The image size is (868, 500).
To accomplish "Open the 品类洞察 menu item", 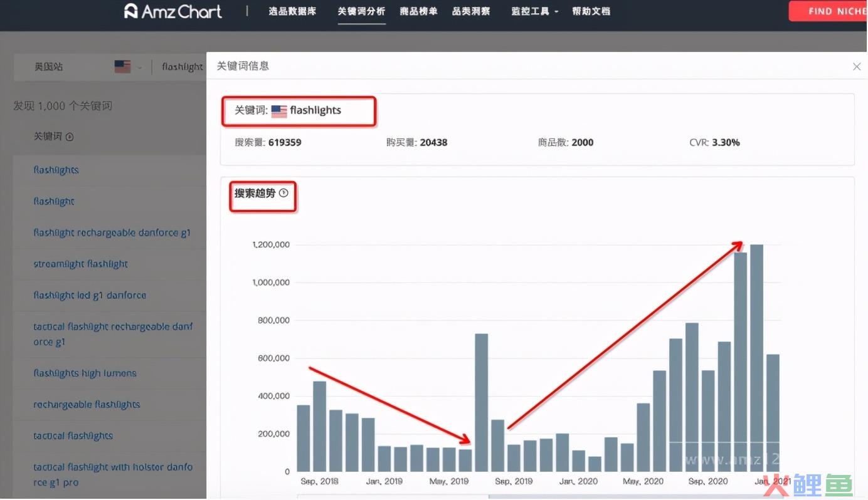I will pos(471,11).
